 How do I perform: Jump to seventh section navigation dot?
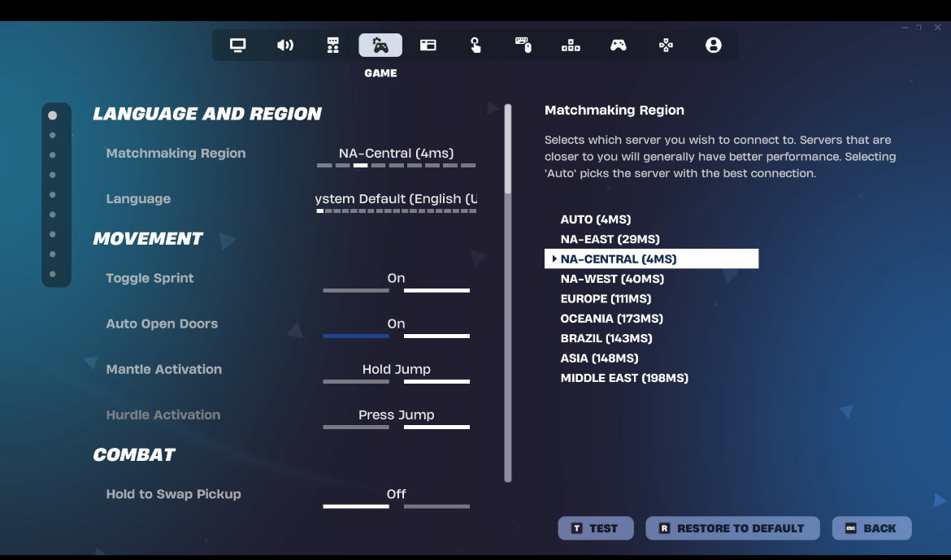pyautogui.click(x=53, y=234)
